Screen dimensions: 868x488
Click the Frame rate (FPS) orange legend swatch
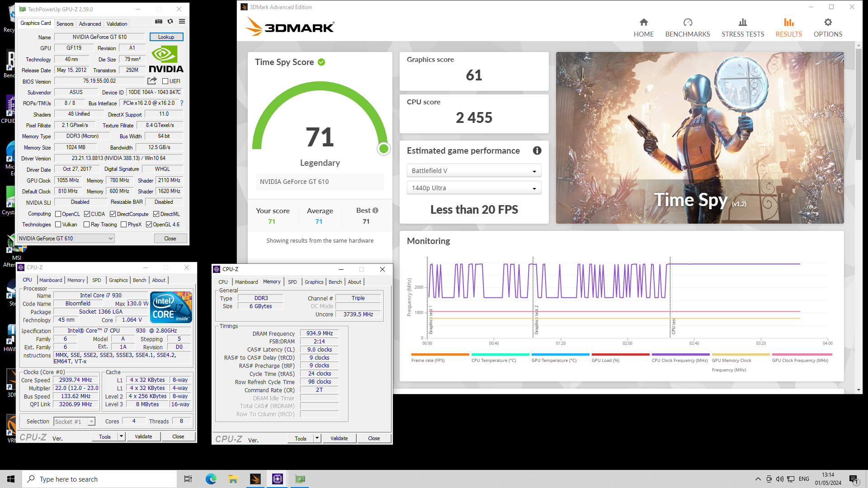[440, 355]
